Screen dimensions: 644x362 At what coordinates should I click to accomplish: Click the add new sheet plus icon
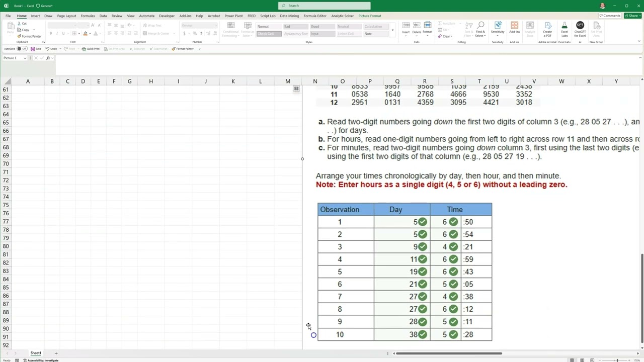(56, 353)
